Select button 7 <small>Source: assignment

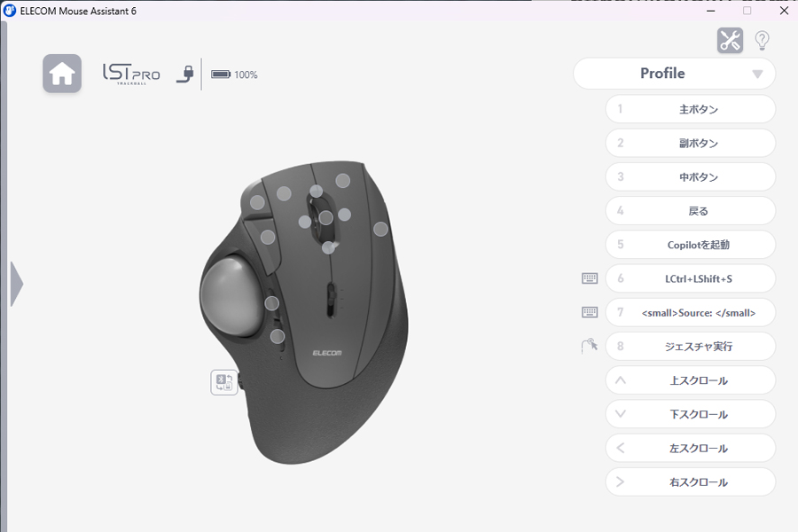coord(691,313)
